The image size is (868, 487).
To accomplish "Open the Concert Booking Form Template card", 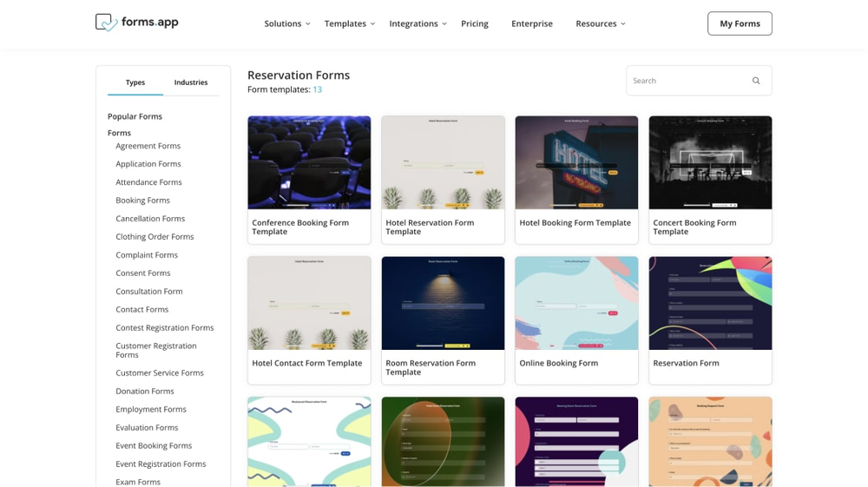I will coord(710,163).
